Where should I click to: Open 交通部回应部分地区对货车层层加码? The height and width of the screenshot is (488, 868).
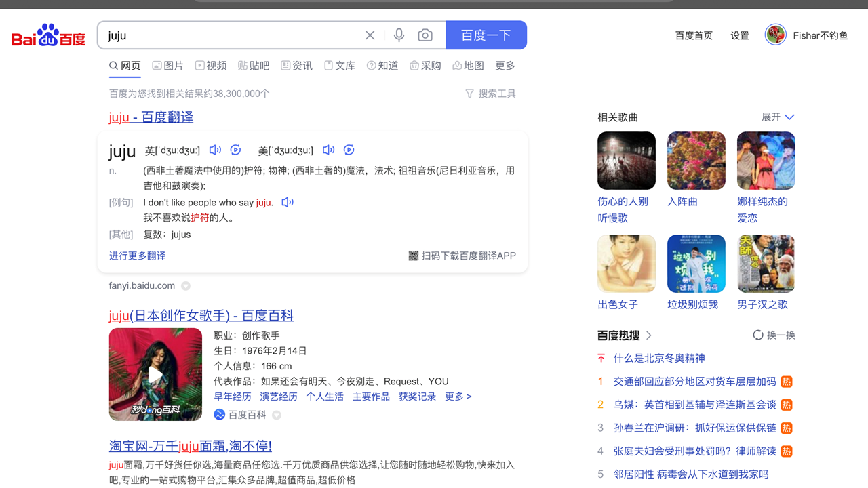694,382
